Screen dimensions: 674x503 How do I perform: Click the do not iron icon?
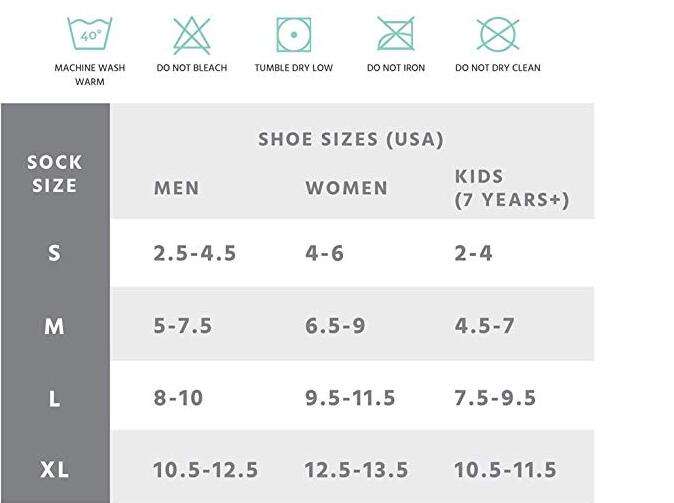[x=396, y=34]
